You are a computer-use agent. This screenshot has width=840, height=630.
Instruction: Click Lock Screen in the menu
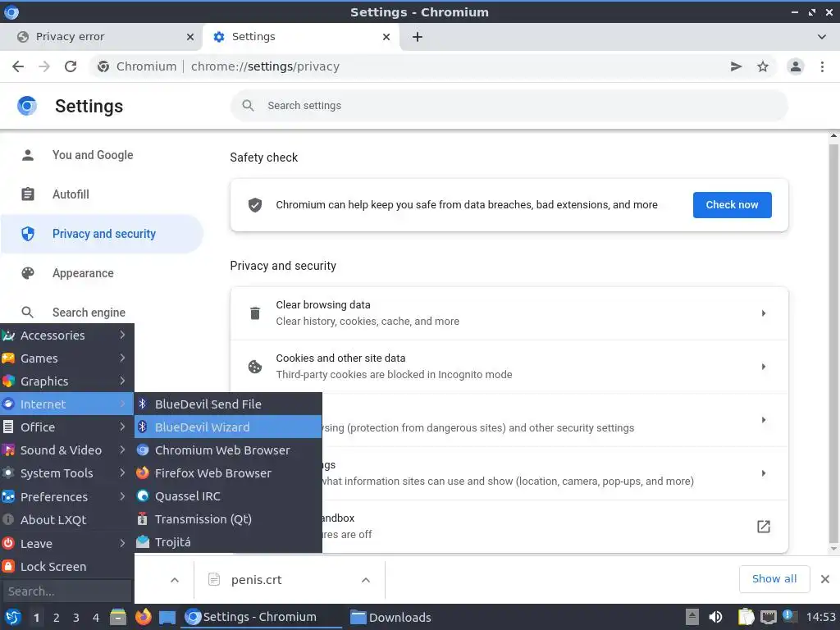coord(67,566)
